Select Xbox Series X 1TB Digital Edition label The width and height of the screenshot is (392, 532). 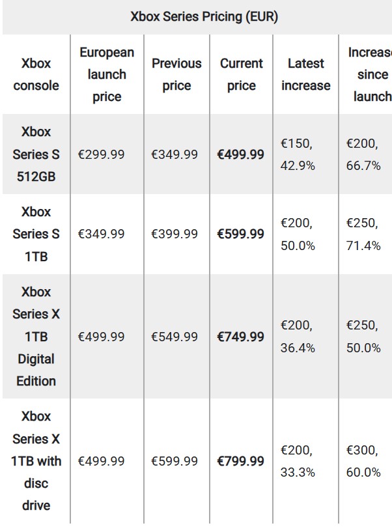point(36,336)
